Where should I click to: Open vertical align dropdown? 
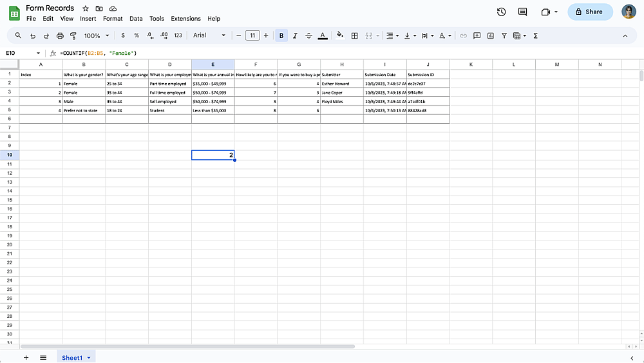[410, 35]
